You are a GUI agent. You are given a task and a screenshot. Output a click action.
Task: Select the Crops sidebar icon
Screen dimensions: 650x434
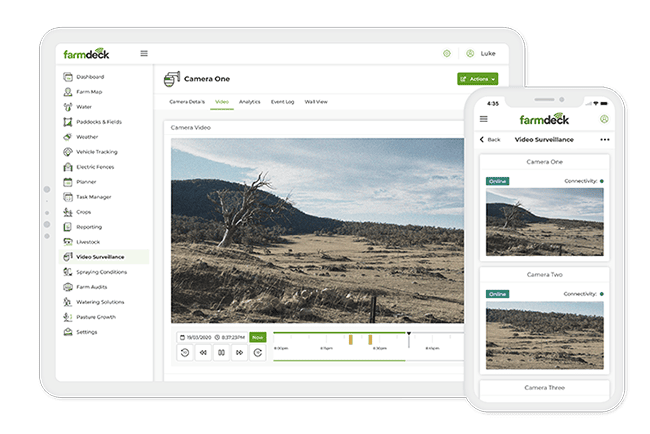(x=68, y=212)
